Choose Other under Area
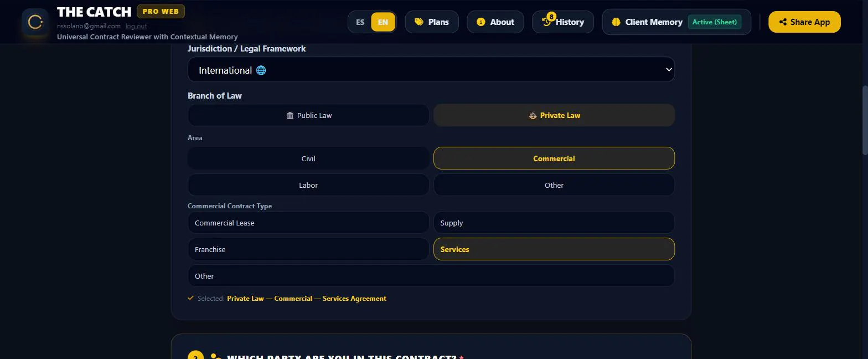Screen dimensions: 868x359 (x=554, y=185)
